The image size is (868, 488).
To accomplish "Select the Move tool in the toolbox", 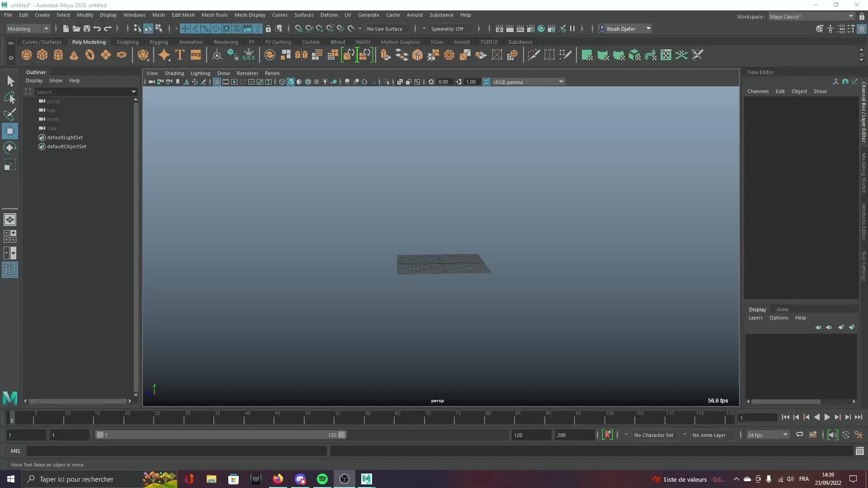I will (10, 131).
